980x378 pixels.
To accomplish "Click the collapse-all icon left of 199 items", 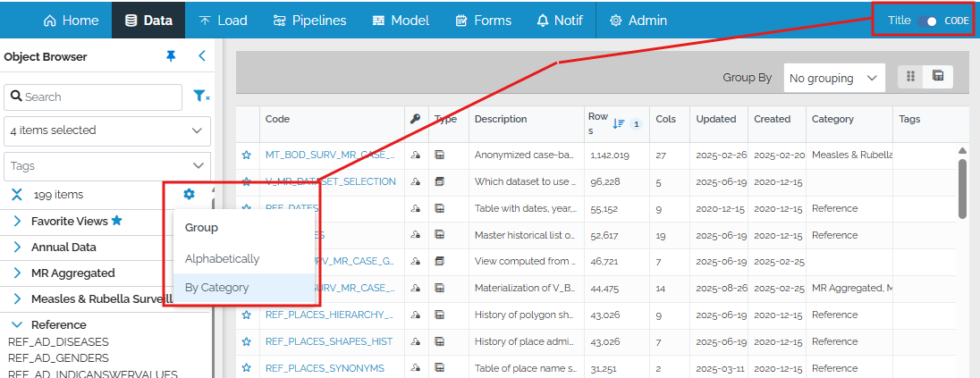I will click(x=16, y=194).
